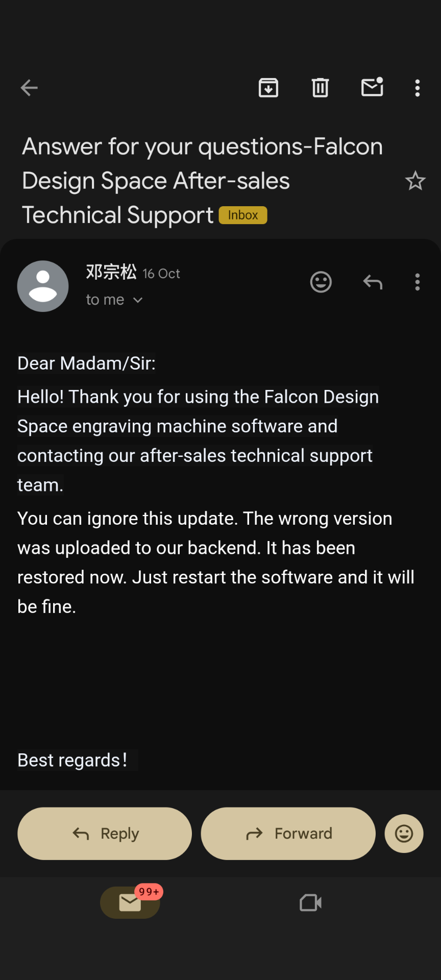The width and height of the screenshot is (441, 980).
Task: Tap the round emoji reaction button at bottom
Action: [x=404, y=834]
